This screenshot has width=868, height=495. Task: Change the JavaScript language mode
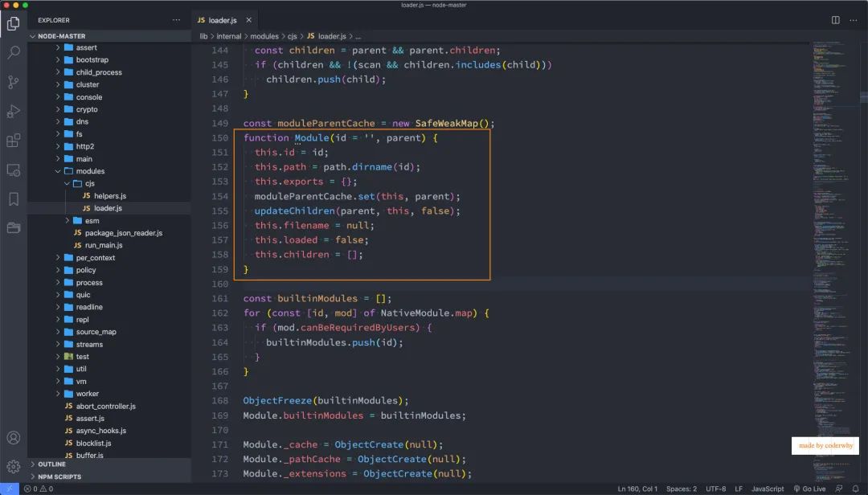point(768,489)
